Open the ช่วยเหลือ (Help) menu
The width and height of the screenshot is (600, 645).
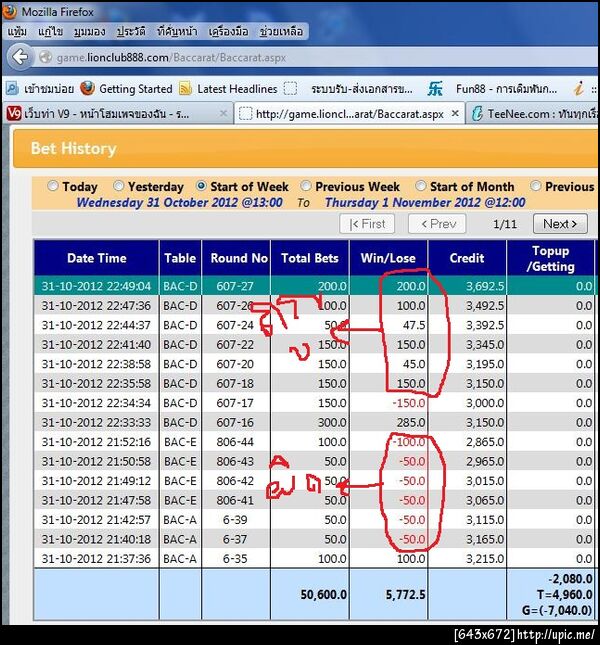click(x=281, y=32)
